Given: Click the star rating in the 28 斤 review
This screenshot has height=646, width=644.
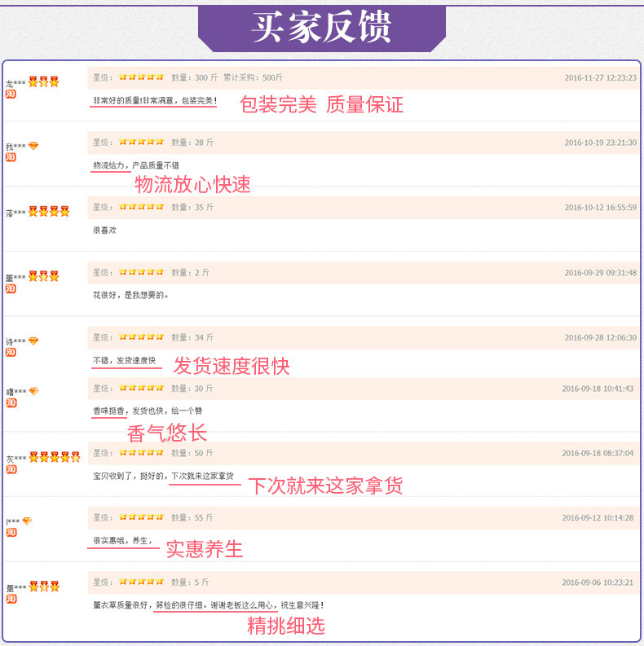Looking at the screenshot, I should tap(141, 142).
